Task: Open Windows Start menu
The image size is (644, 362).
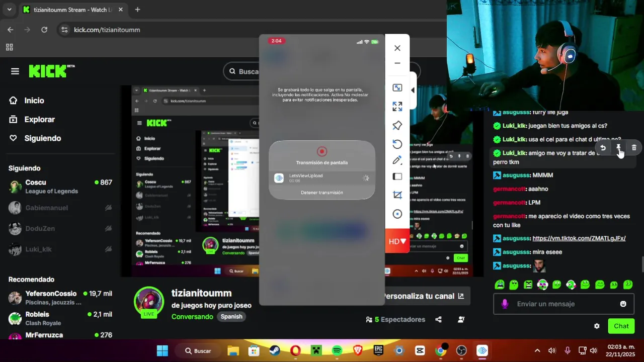Action: 162,350
